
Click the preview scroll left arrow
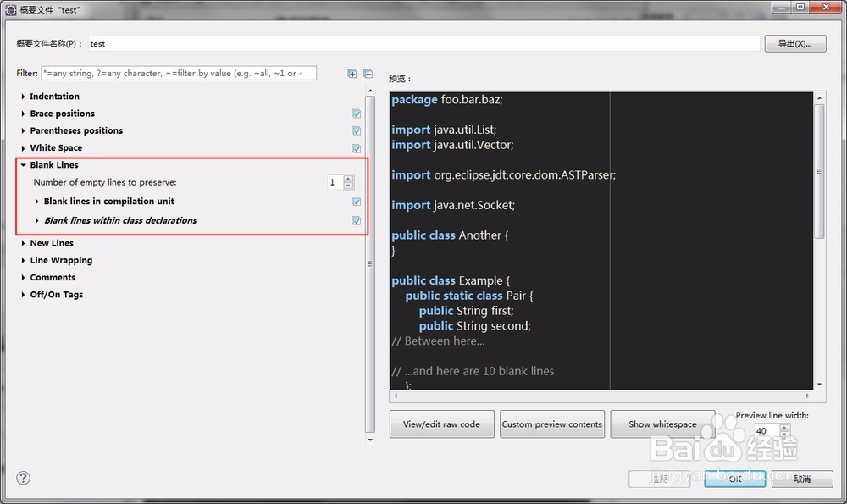396,396
